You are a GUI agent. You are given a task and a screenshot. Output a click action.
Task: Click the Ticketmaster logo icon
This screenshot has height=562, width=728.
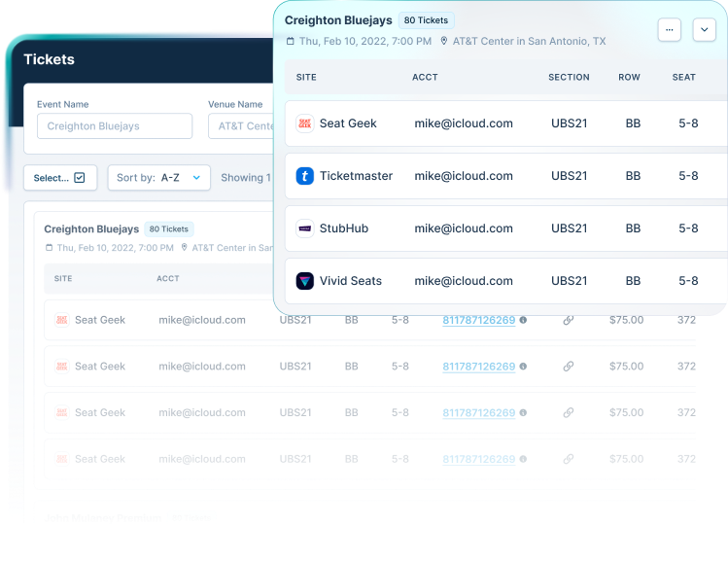[x=305, y=176]
